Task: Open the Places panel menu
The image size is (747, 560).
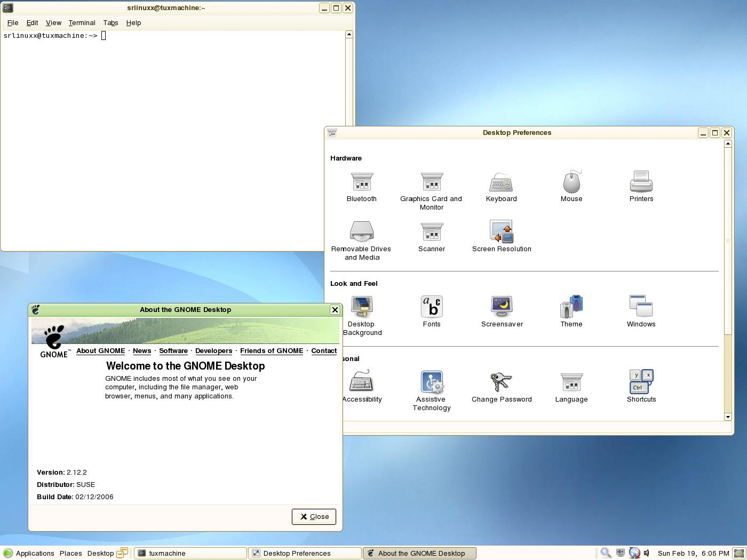Action: coord(70,553)
